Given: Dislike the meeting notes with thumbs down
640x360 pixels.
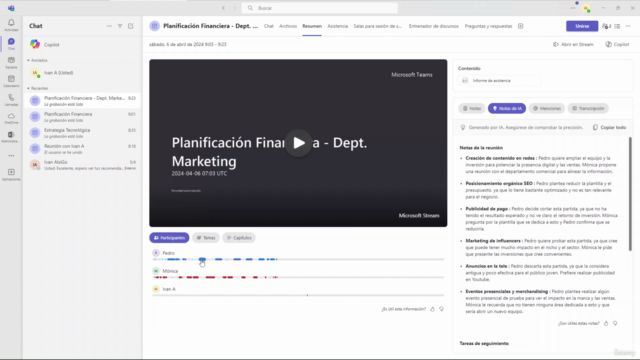Looking at the screenshot, I should (615, 323).
